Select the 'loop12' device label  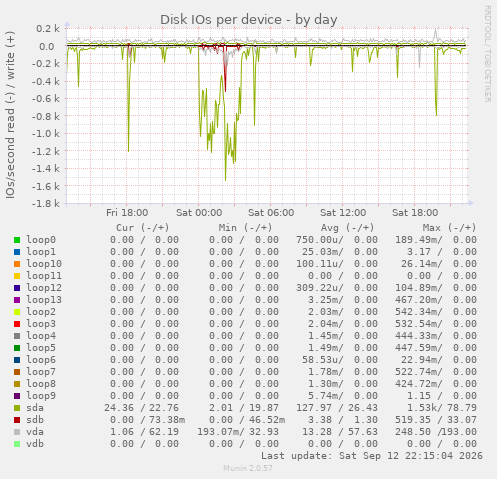[44, 288]
